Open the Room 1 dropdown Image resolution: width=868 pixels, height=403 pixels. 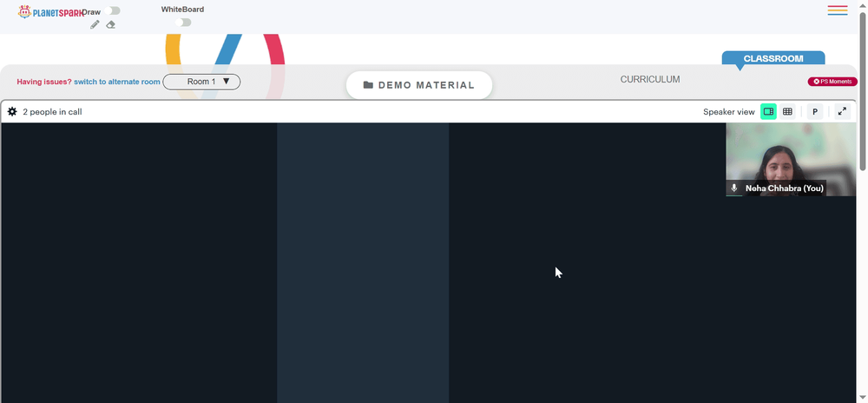pos(201,82)
